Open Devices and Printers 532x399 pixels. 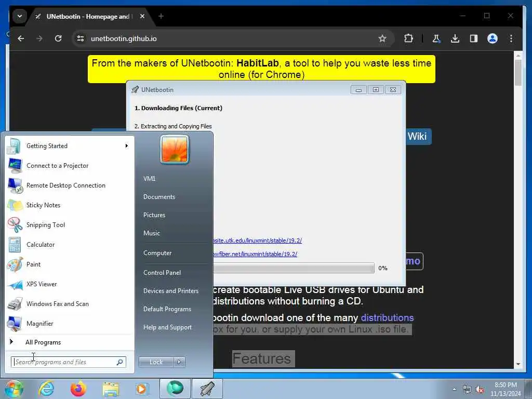171,291
